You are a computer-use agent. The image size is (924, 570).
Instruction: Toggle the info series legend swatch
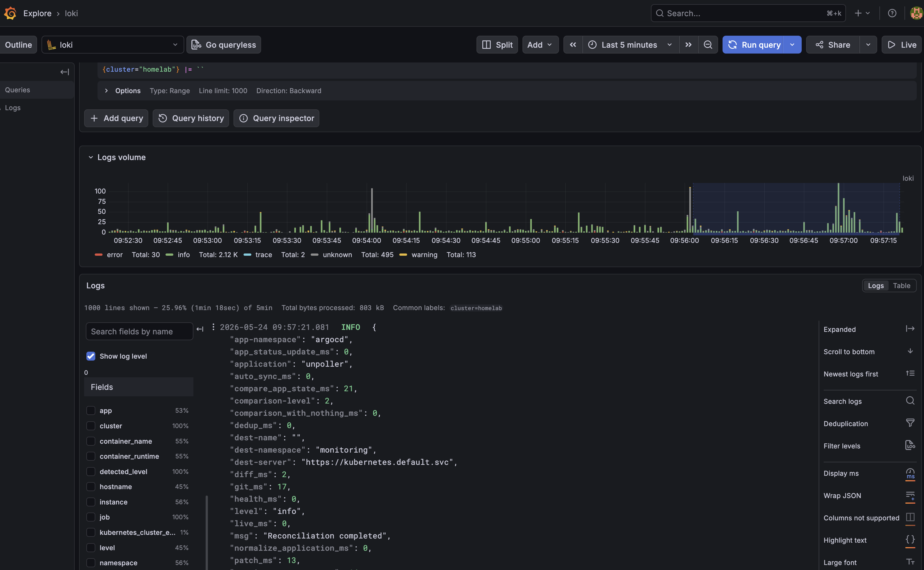click(169, 255)
